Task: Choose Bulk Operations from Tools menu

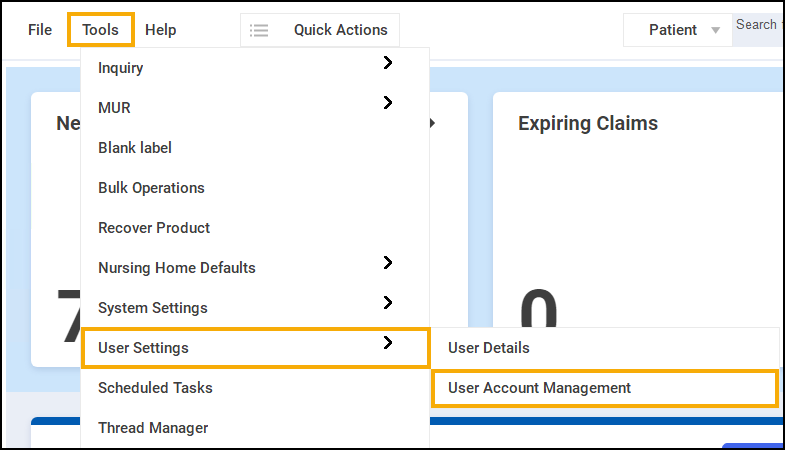Action: [x=151, y=188]
